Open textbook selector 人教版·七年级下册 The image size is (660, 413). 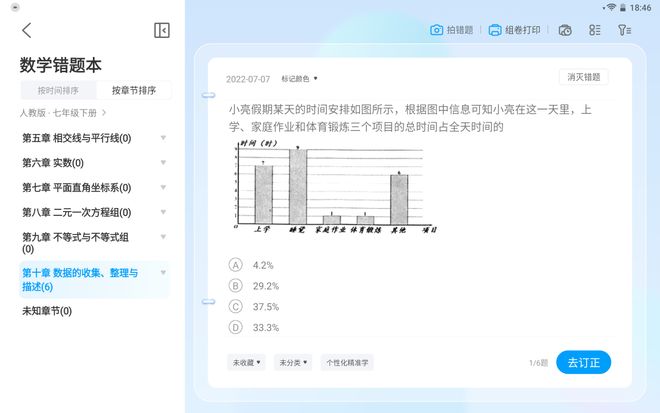[x=63, y=113]
